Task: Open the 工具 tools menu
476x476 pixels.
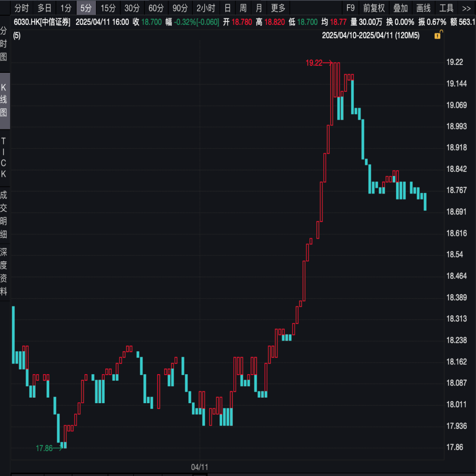Action: [x=446, y=8]
